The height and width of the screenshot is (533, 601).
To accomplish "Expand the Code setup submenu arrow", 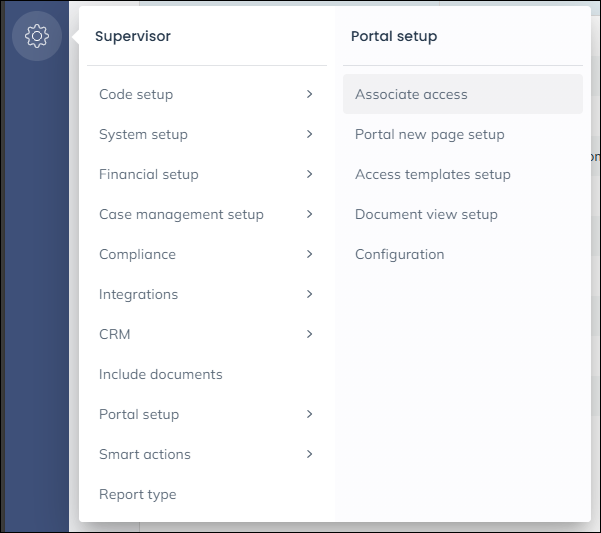I will click(310, 94).
